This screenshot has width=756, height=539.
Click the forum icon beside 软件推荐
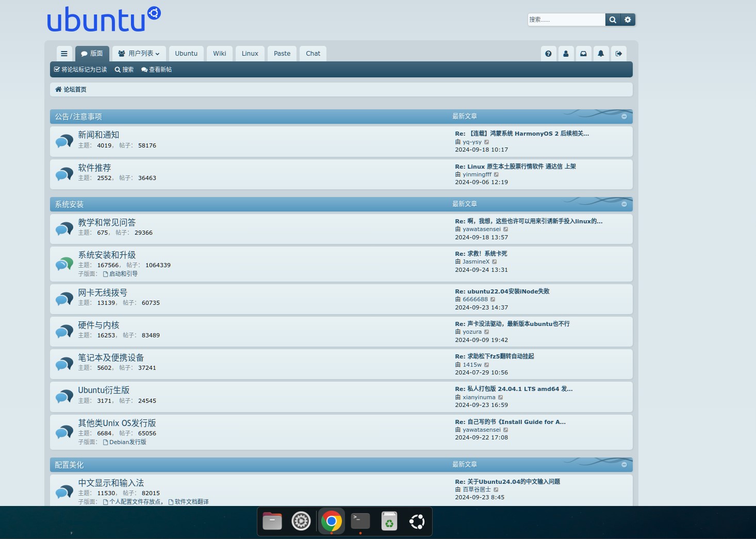tap(64, 174)
